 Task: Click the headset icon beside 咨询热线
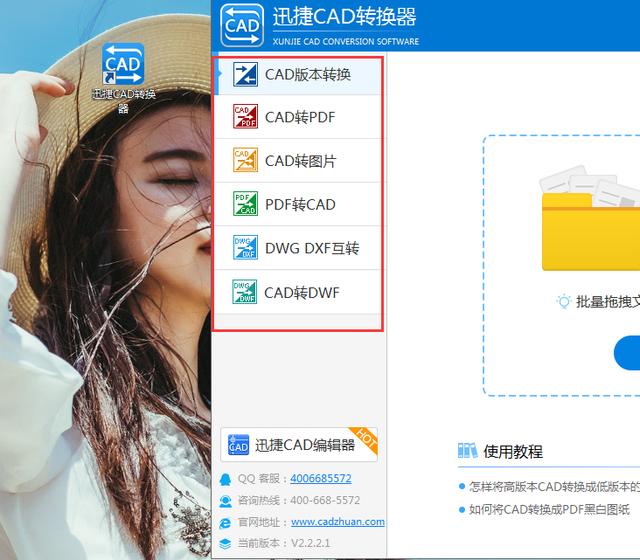click(x=225, y=501)
